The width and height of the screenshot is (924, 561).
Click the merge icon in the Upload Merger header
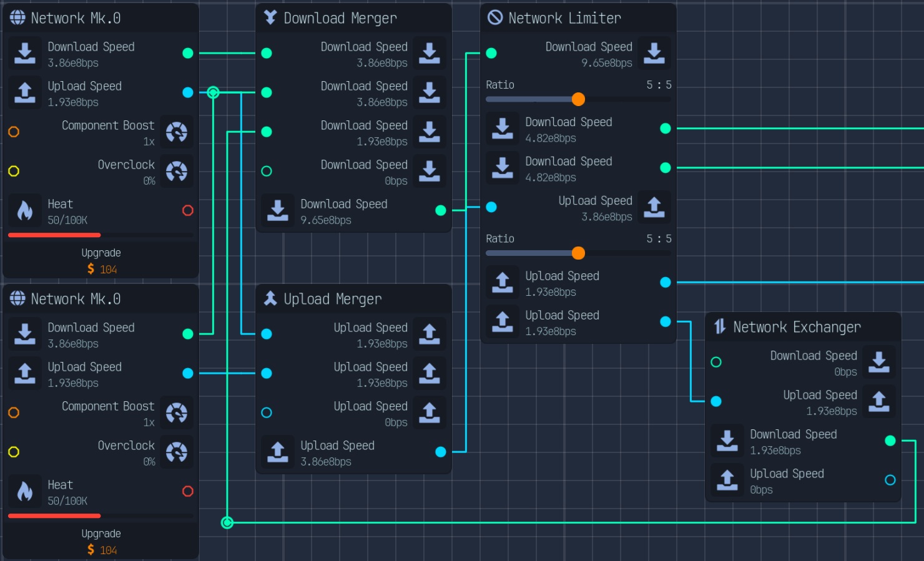coord(270,298)
